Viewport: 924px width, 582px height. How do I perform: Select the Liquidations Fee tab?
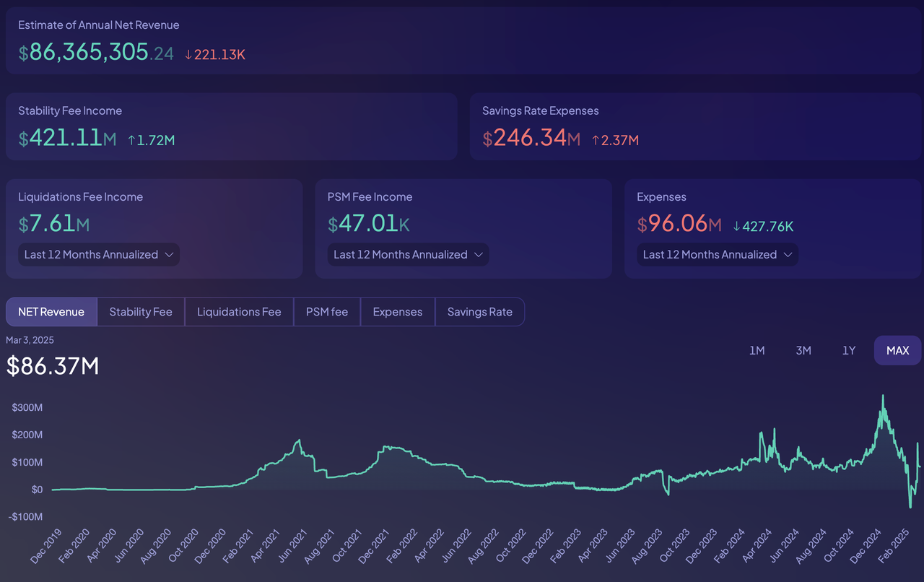tap(239, 312)
